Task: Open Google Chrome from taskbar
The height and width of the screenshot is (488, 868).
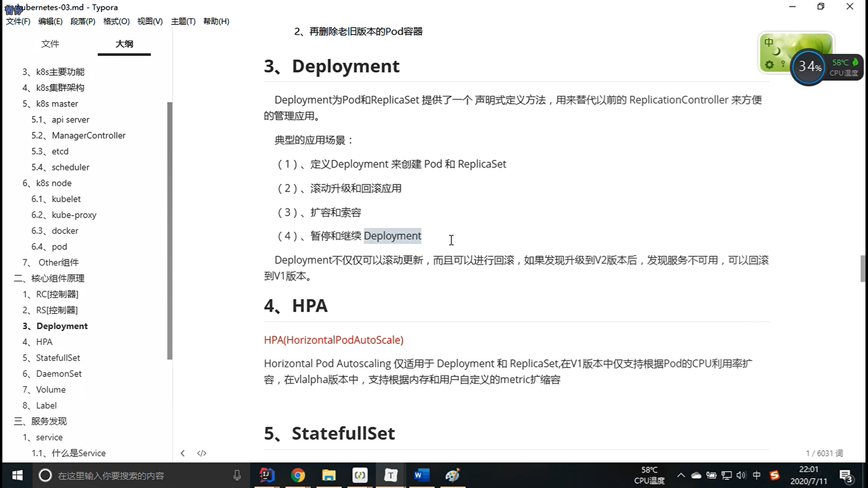Action: 298,475
